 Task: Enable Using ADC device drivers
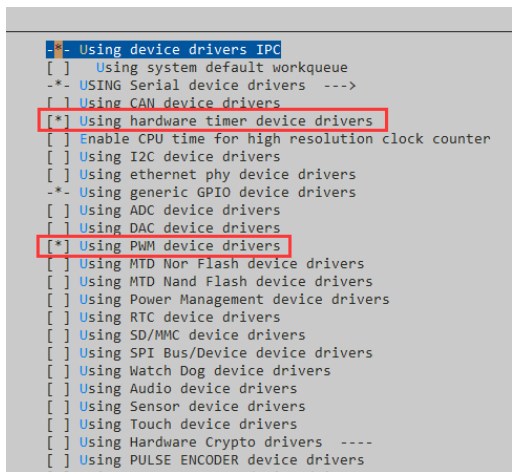click(x=163, y=210)
